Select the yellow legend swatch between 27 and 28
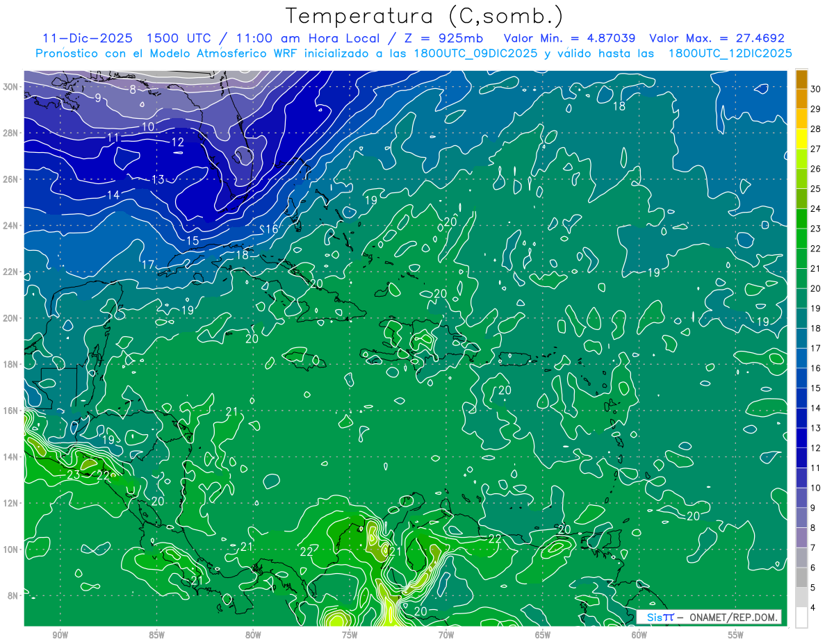The image size is (834, 644). click(802, 140)
